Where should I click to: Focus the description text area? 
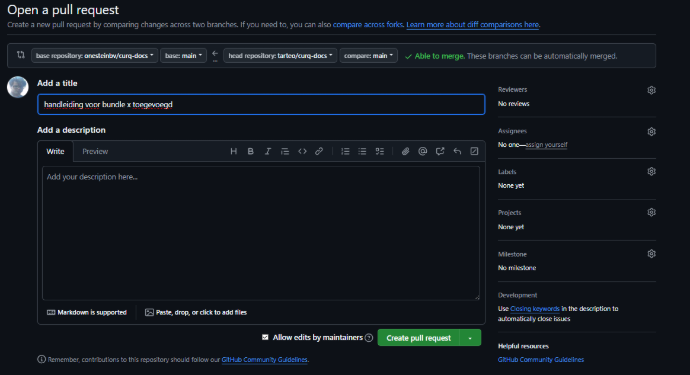coord(261,233)
